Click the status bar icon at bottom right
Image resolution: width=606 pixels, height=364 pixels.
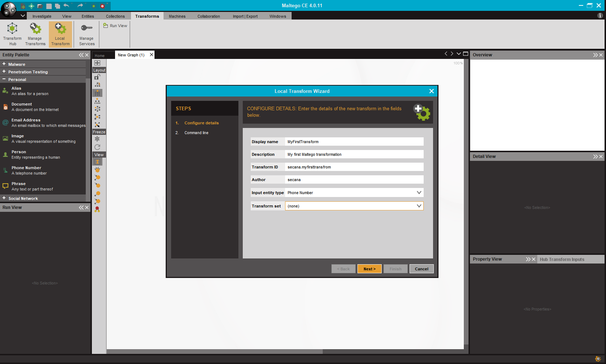598,359
